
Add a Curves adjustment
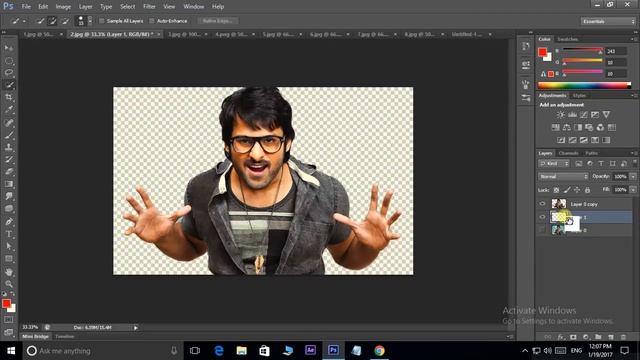[x=584, y=115]
